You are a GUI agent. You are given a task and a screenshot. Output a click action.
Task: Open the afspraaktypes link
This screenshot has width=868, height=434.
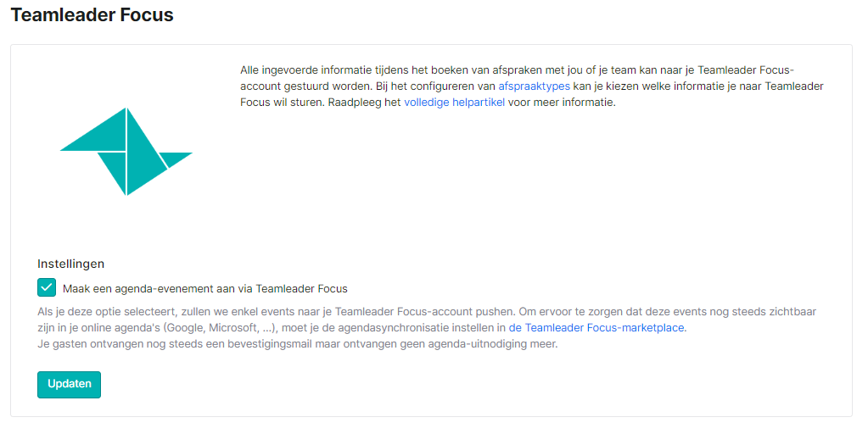pyautogui.click(x=534, y=86)
